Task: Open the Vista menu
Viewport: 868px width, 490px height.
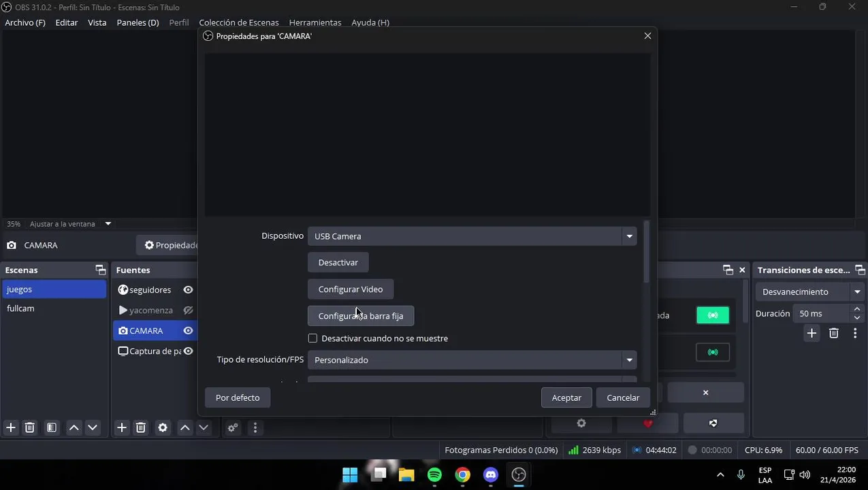Action: tap(97, 22)
